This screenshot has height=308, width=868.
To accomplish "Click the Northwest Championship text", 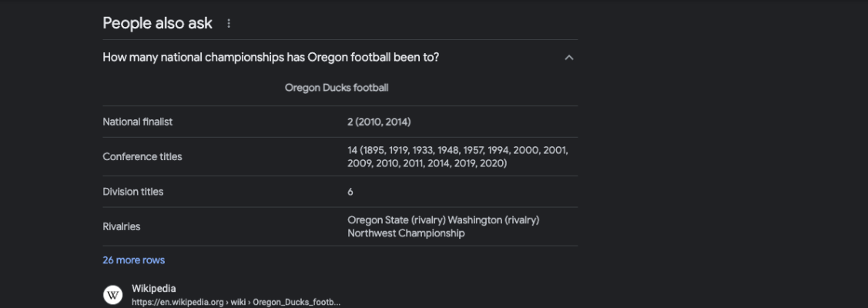I will 406,233.
